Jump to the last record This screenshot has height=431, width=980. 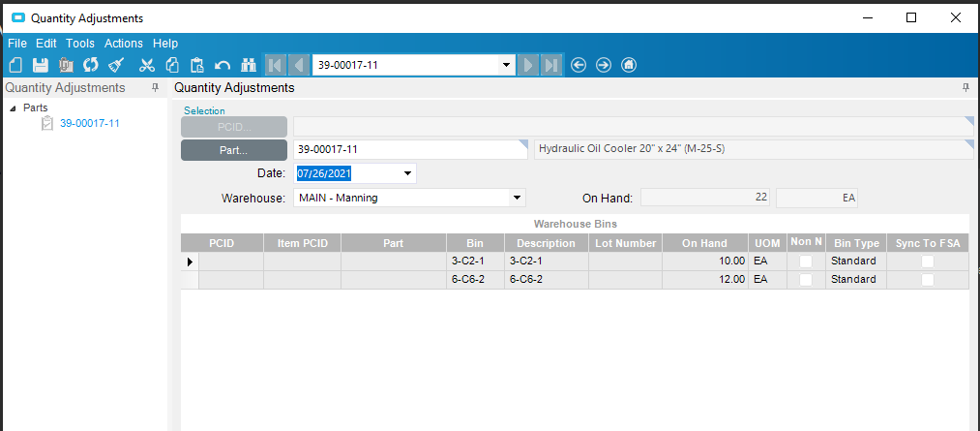coord(551,65)
